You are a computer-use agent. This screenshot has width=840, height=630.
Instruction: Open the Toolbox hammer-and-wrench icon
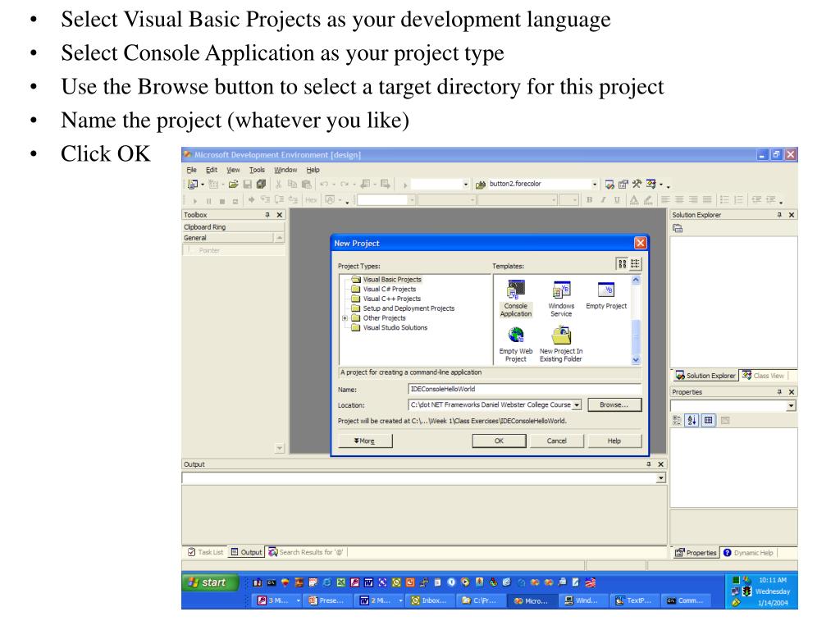637,185
